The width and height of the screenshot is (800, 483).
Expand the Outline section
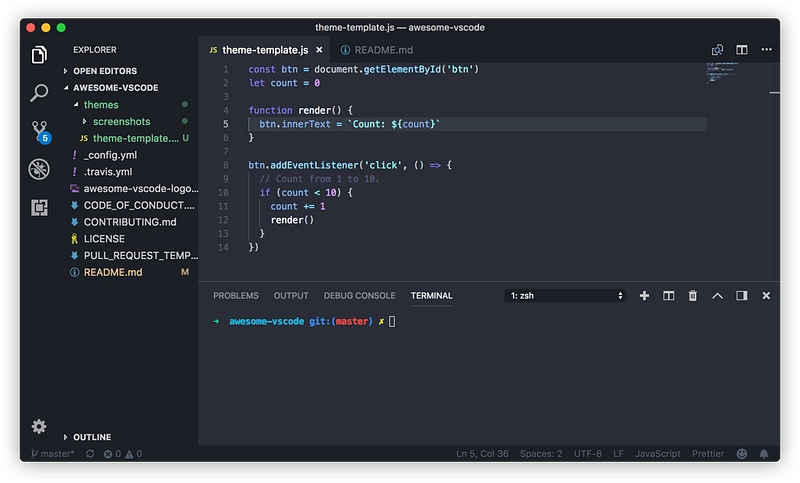click(91, 437)
